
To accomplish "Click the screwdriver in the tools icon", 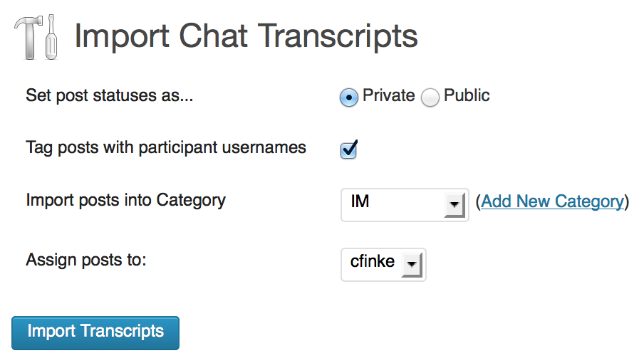I will click(51, 37).
